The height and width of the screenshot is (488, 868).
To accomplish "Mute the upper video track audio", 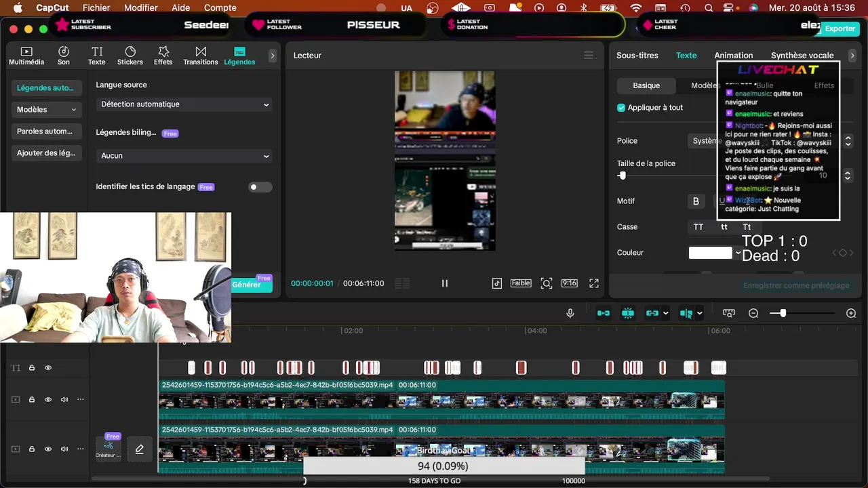I will (64, 400).
